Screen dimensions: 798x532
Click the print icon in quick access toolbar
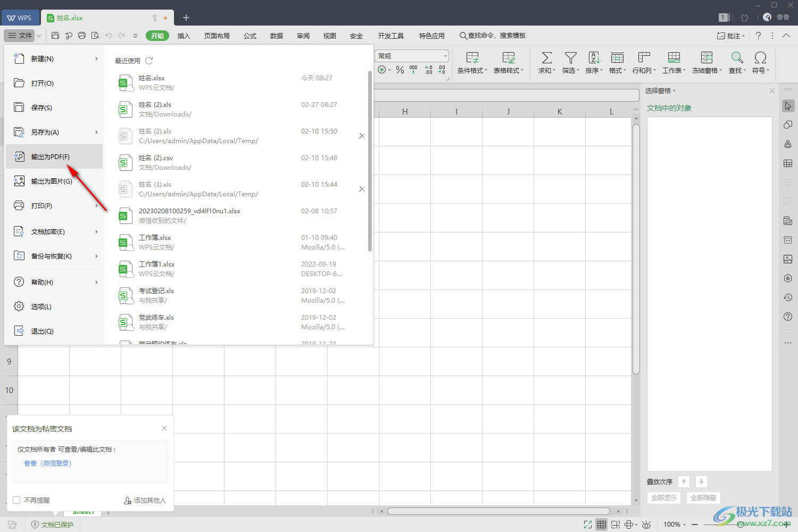[82, 36]
